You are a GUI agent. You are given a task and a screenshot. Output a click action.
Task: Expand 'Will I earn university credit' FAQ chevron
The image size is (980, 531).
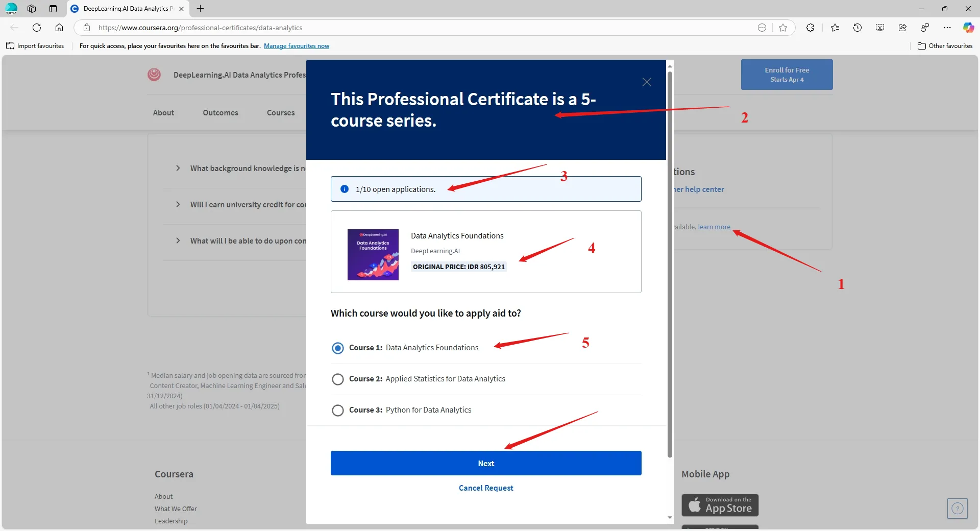coord(178,204)
